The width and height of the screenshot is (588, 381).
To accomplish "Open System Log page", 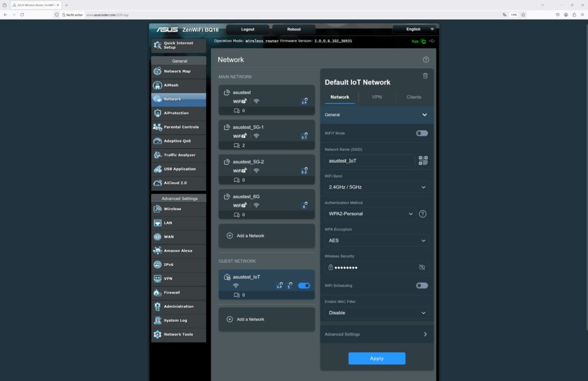I will pos(179,320).
